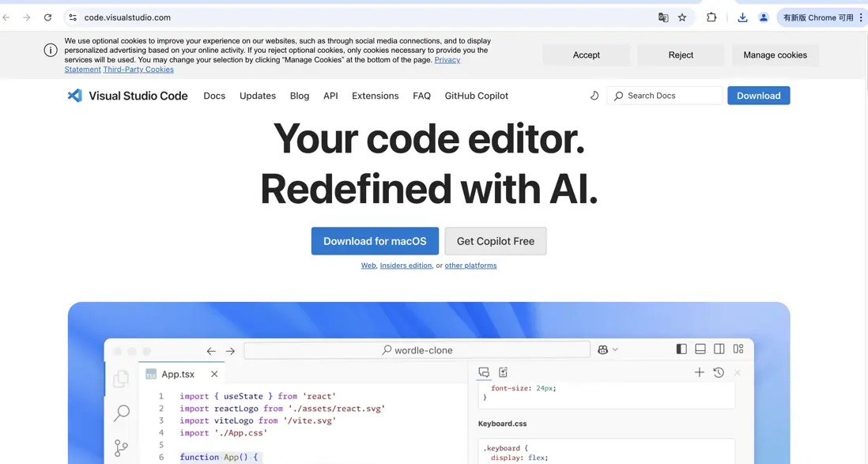This screenshot has height=464, width=868.
Task: Click the forward arrow in the VS Code mockup
Action: click(230, 351)
